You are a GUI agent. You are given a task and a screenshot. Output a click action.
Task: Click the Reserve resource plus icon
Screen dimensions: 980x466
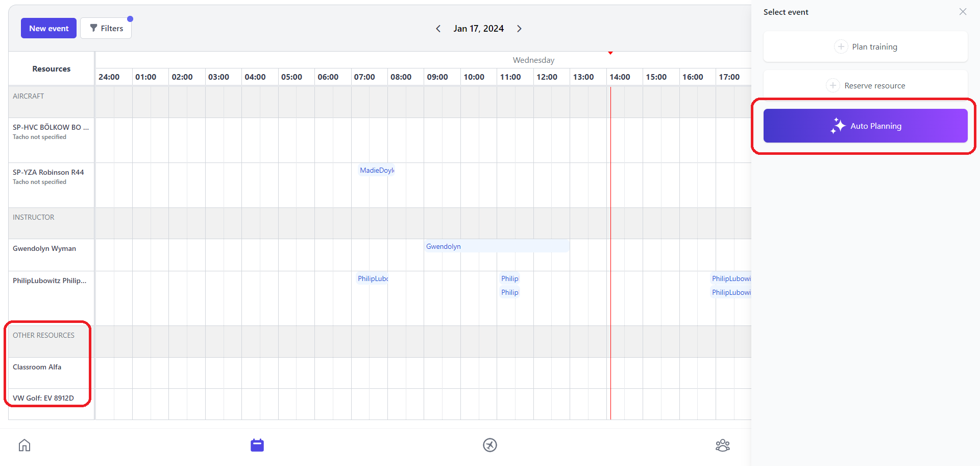point(833,85)
